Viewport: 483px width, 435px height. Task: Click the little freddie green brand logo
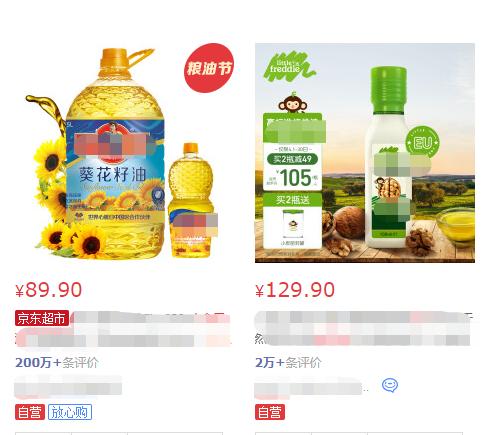click(x=289, y=67)
